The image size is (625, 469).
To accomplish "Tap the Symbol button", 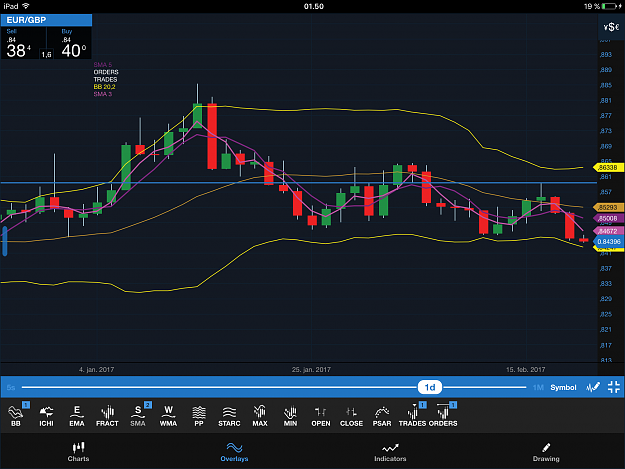I will (x=563, y=387).
